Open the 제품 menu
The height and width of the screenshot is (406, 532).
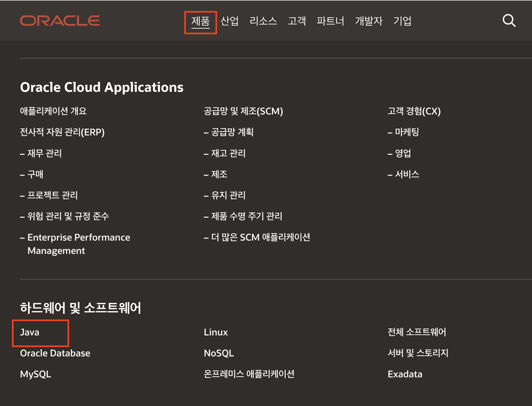pos(200,21)
